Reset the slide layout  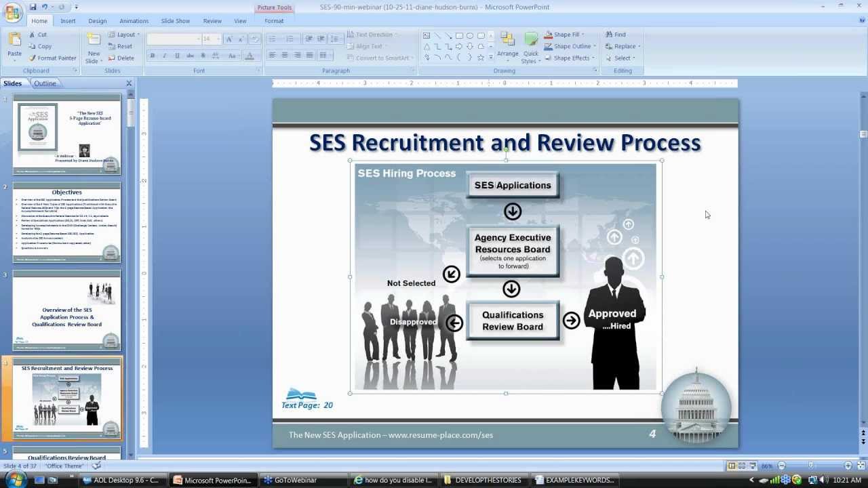(x=119, y=46)
